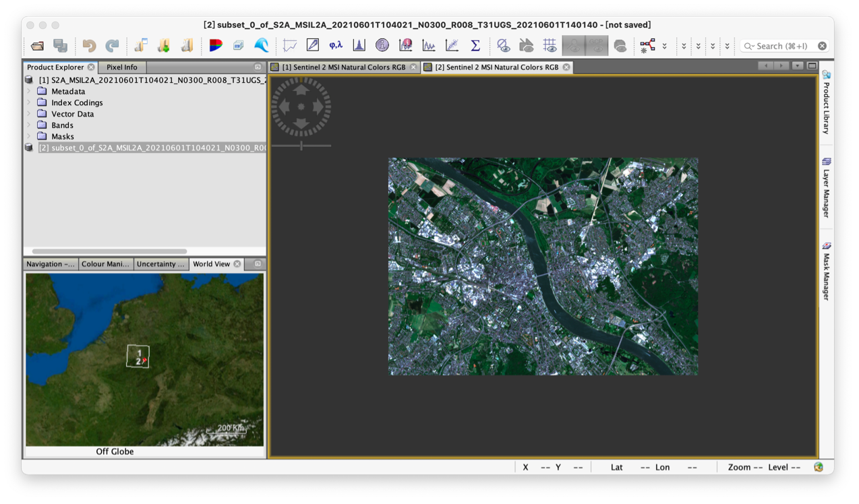This screenshot has width=859, height=504.
Task: Toggle the GCP overlay button
Action: point(597,46)
